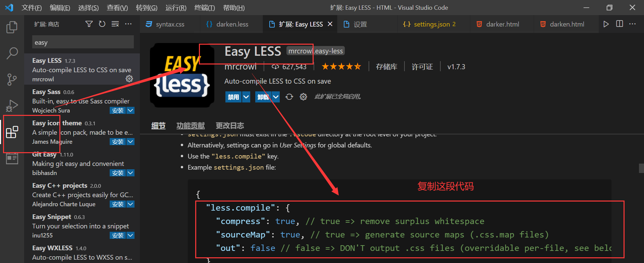This screenshot has height=263, width=644.
Task: Select Easy LESS in extensions list
Action: coord(82,69)
